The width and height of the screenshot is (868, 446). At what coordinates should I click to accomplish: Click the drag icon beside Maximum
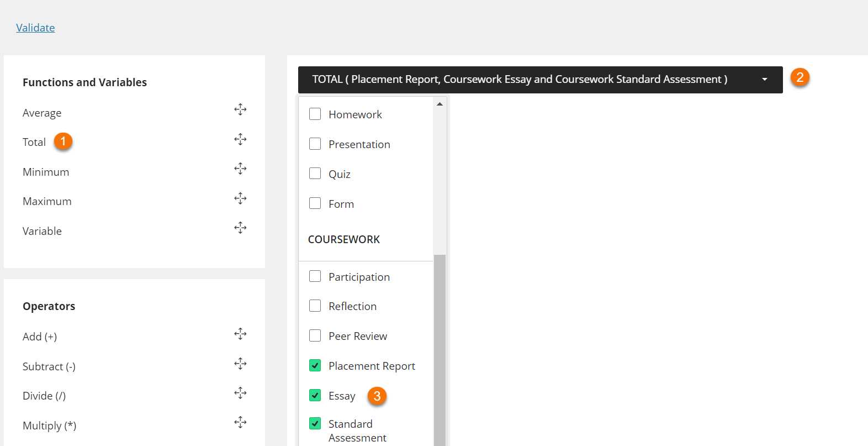point(240,198)
